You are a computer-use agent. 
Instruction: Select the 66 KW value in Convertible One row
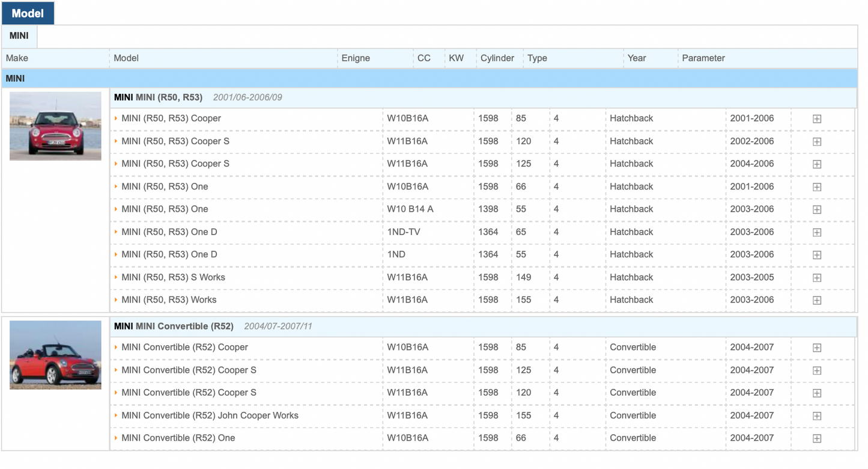click(521, 438)
